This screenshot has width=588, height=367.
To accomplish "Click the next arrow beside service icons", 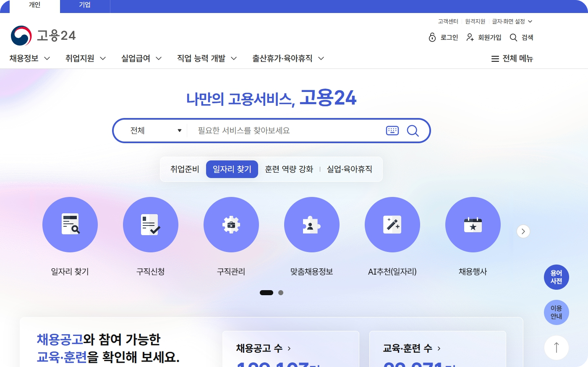I will [523, 231].
